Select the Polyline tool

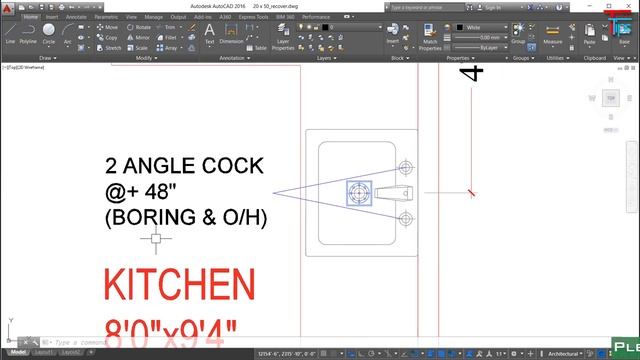click(x=28, y=34)
